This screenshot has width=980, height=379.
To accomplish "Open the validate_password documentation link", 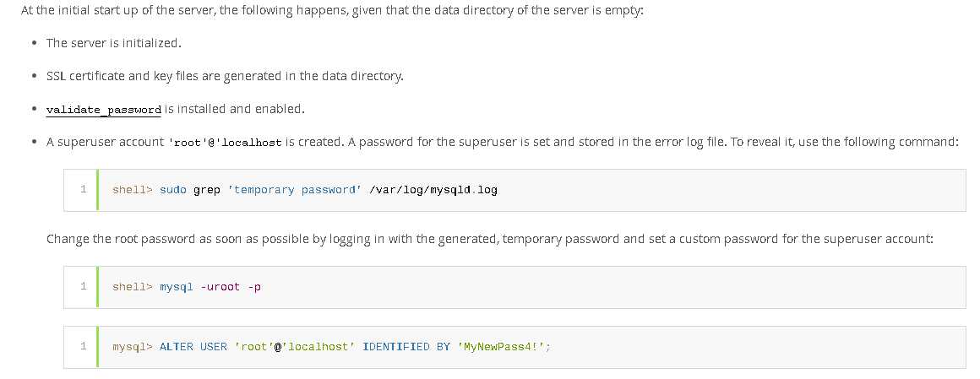I will click(104, 109).
